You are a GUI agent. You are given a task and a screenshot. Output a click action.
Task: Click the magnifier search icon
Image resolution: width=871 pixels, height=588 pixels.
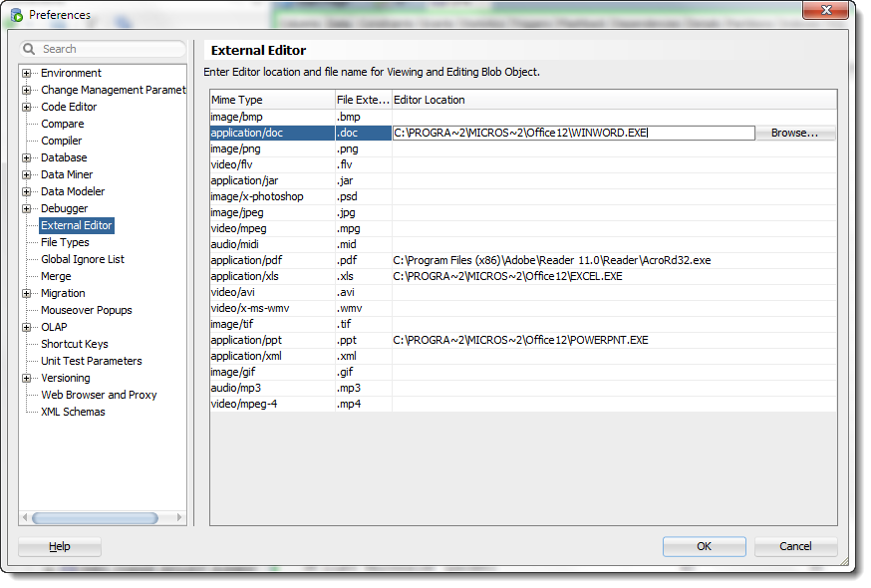[x=29, y=49]
